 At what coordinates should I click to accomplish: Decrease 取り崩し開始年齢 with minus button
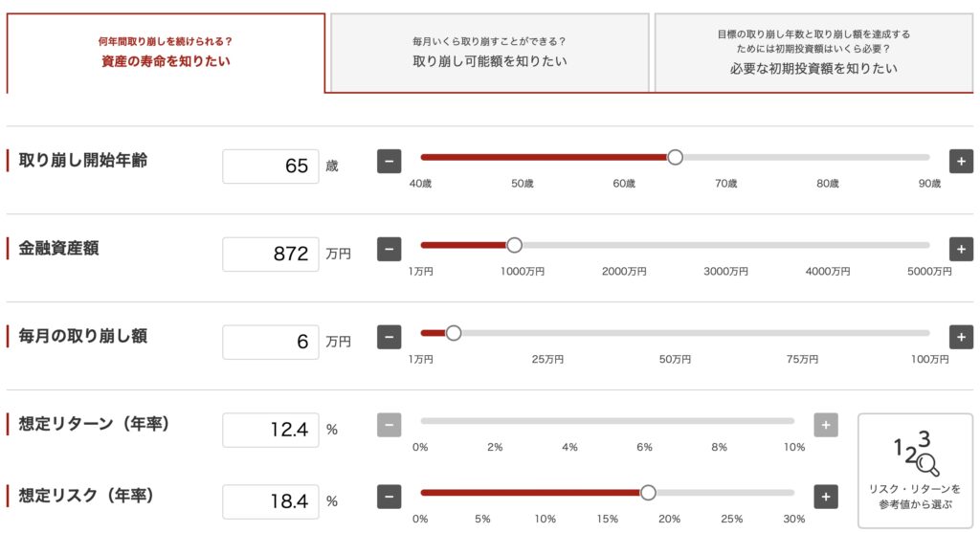[x=389, y=161]
